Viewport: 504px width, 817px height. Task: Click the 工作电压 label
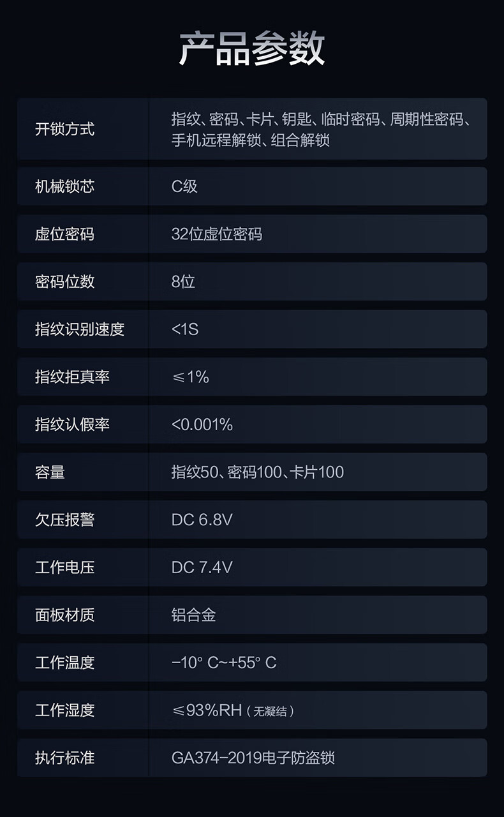pyautogui.click(x=64, y=567)
